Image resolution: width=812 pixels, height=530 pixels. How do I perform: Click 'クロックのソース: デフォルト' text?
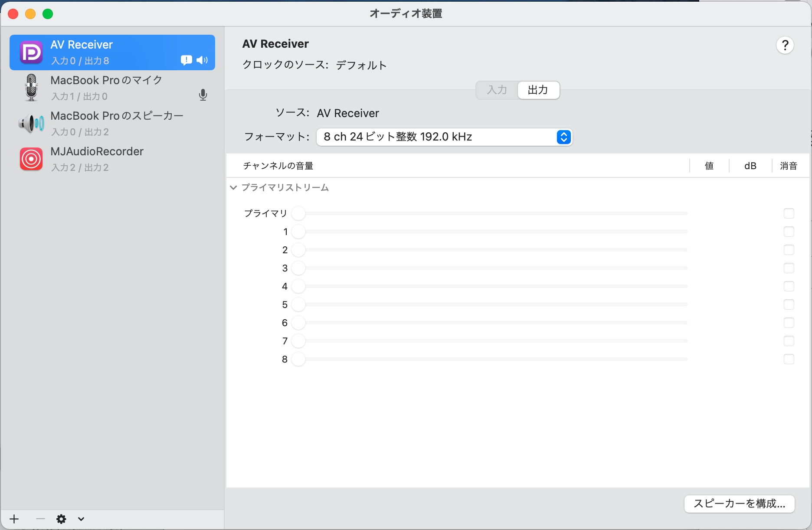click(x=314, y=65)
